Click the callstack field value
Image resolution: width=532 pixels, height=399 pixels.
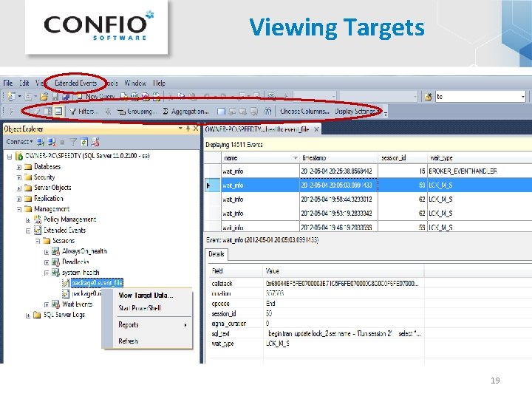click(x=343, y=283)
